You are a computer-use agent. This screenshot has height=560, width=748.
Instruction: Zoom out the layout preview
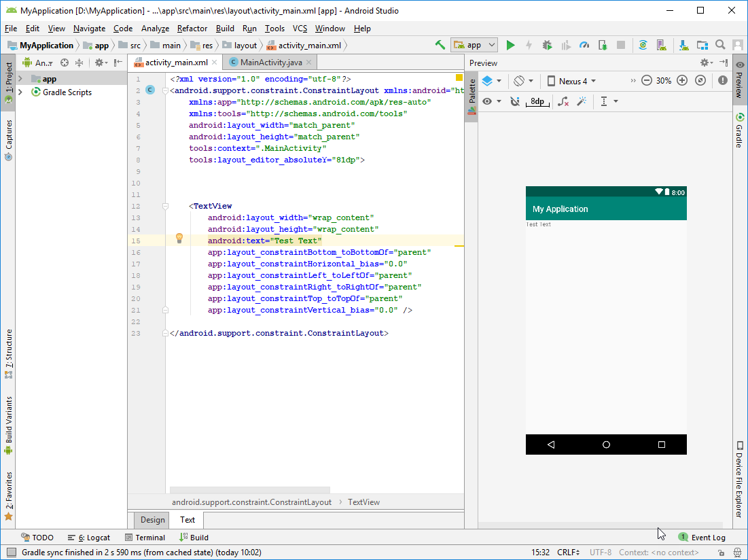(x=646, y=81)
